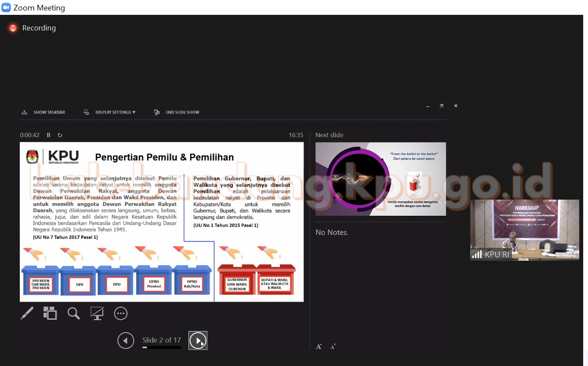
Task: Click the next slide preview thumbnail
Action: (380, 179)
